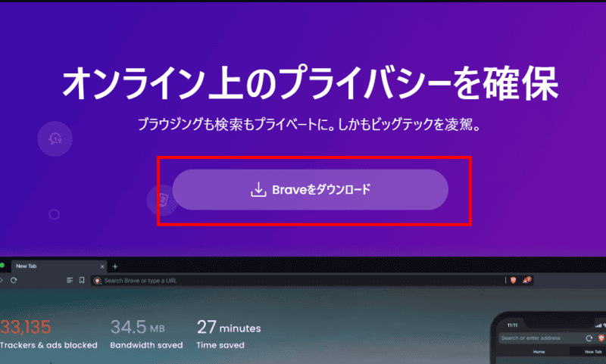Click the Braveをダウンロード button
Viewport: 606px width, 364px height.
pyautogui.click(x=310, y=189)
